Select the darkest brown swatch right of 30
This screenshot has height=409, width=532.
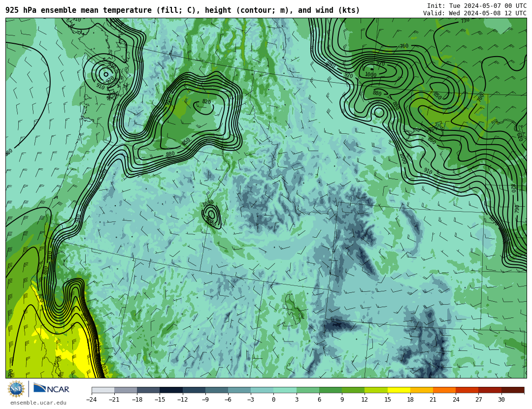tap(512, 390)
